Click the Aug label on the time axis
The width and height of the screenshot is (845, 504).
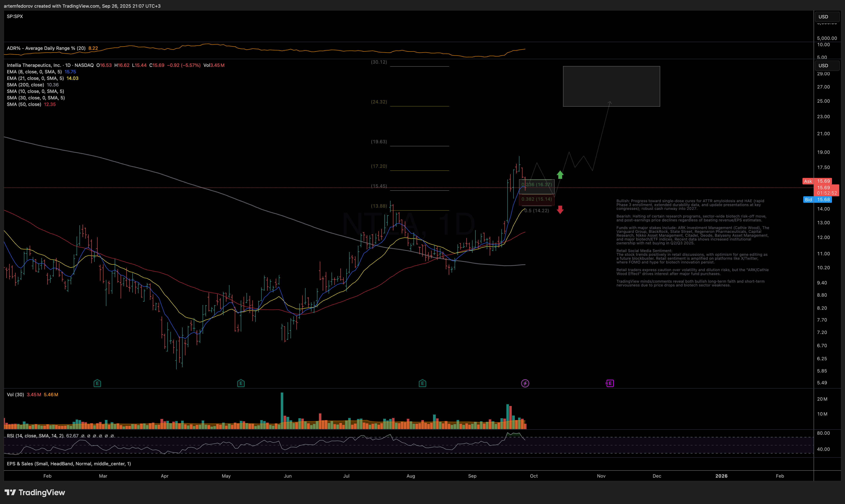tap(411, 476)
